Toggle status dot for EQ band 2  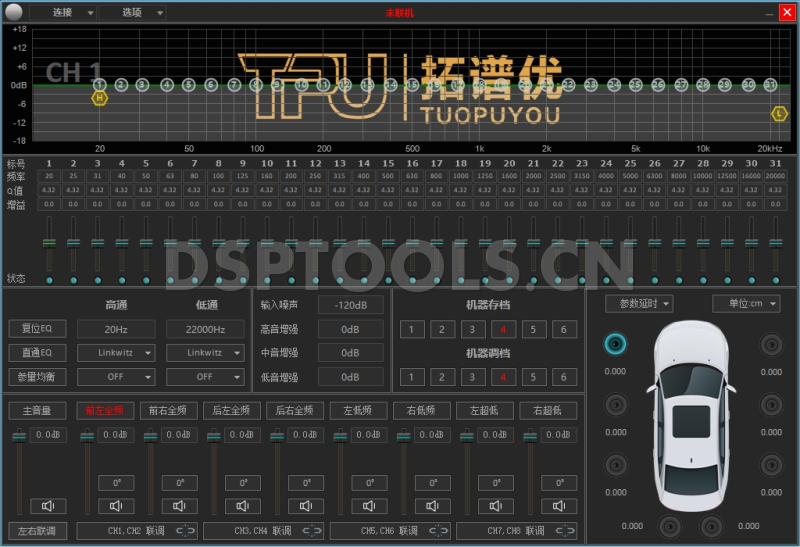point(73,280)
